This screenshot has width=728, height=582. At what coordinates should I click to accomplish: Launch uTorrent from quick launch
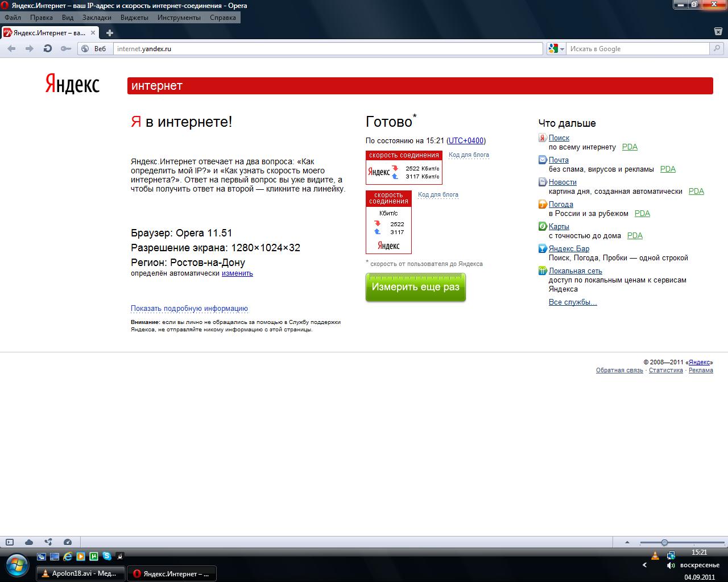(94, 556)
